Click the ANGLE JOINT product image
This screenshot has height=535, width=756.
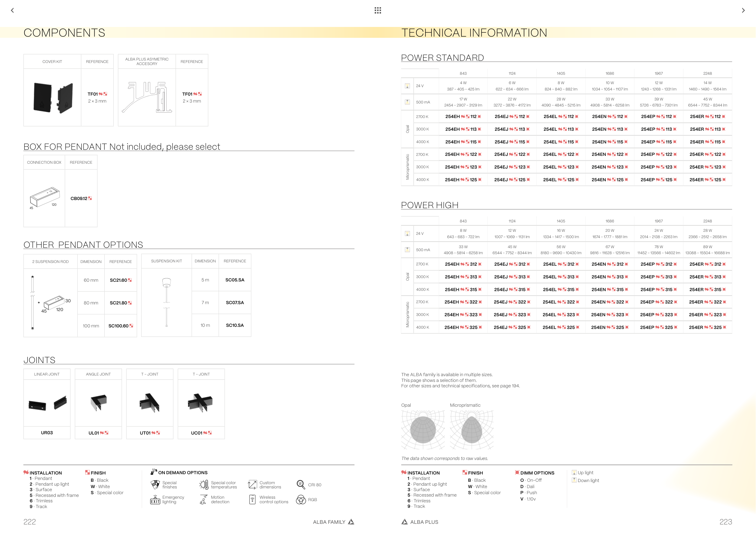pyautogui.click(x=99, y=402)
